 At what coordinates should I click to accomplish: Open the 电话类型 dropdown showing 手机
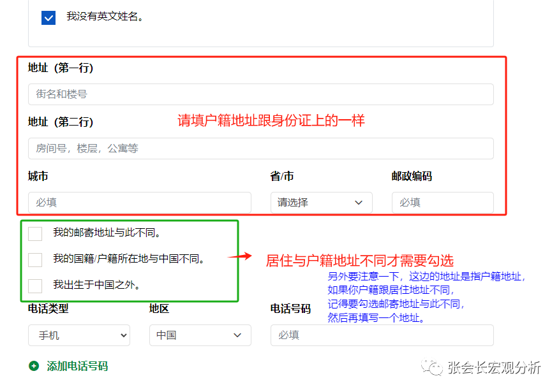click(78, 335)
